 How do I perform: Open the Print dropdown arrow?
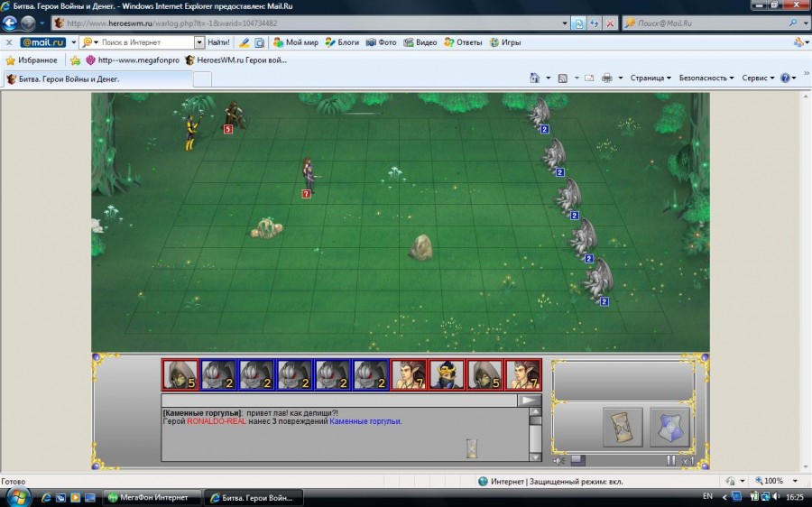click(x=621, y=78)
